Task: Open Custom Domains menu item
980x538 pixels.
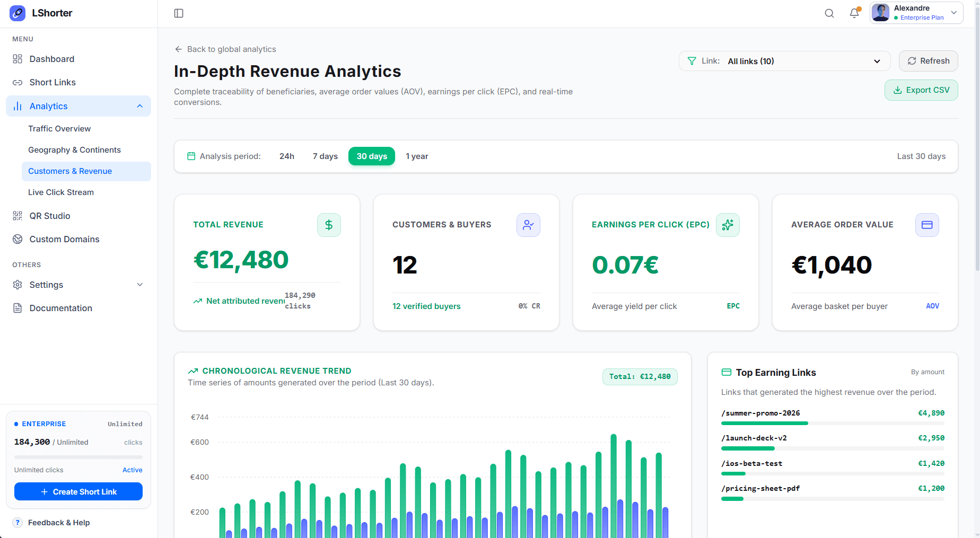Action: (x=78, y=239)
